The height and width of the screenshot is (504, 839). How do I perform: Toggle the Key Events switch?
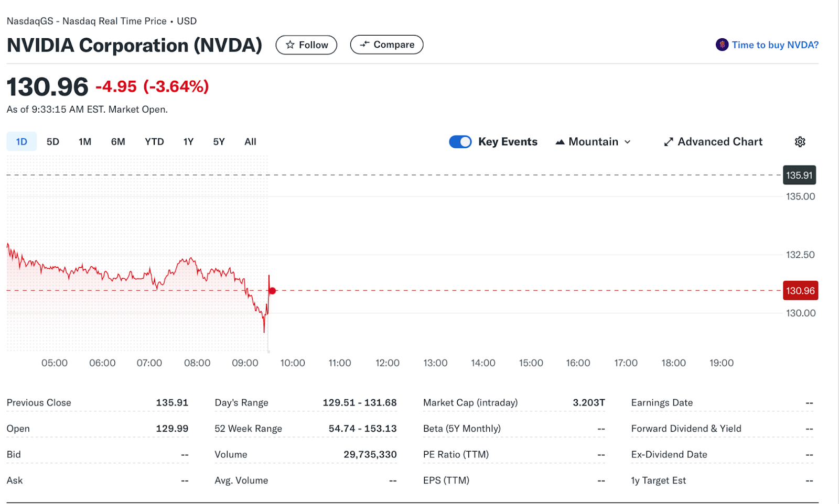tap(460, 141)
